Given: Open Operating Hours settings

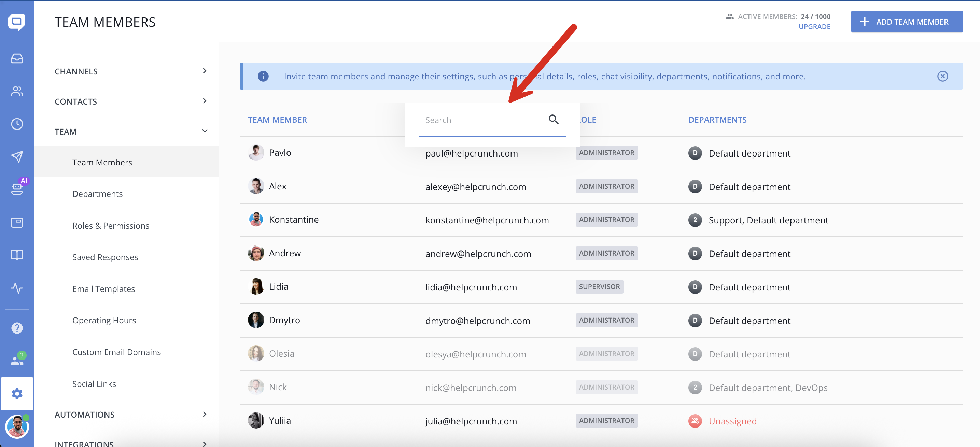Looking at the screenshot, I should tap(104, 321).
